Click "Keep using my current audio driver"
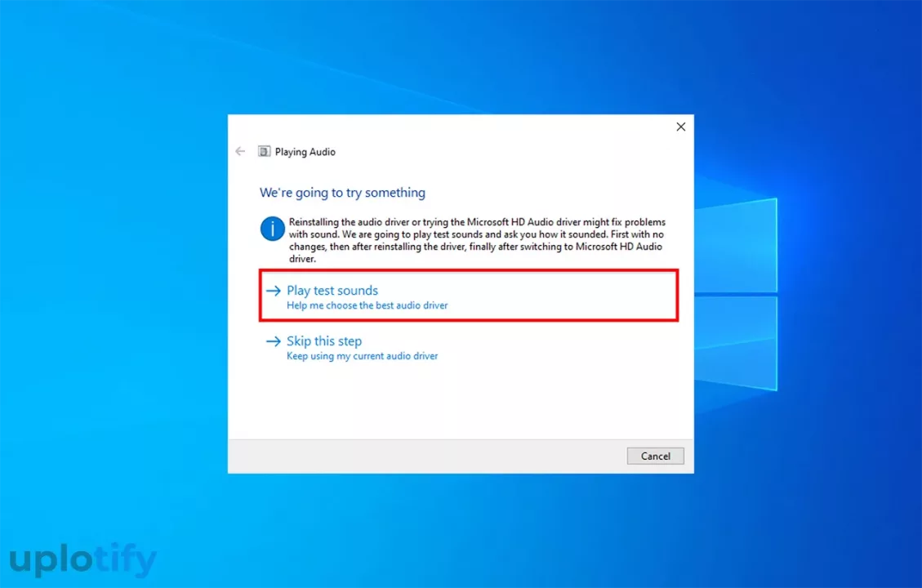Screen dimensions: 922x588 [362, 356]
